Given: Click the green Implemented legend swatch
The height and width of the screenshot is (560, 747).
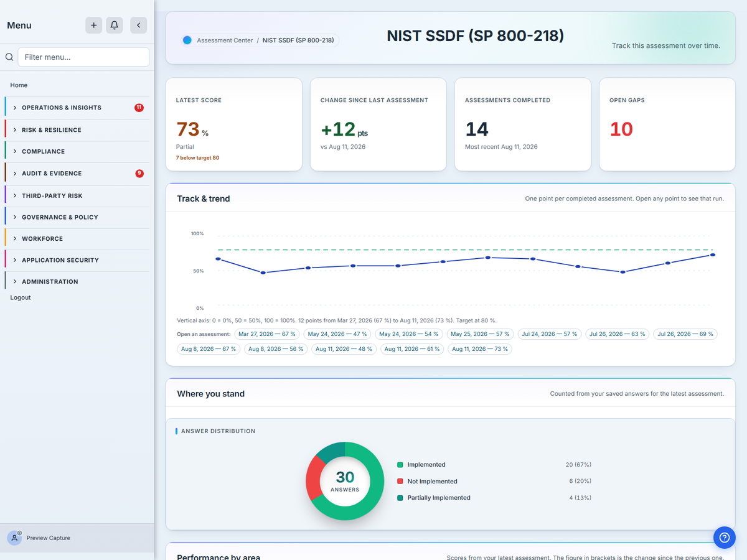Looking at the screenshot, I should (400, 465).
